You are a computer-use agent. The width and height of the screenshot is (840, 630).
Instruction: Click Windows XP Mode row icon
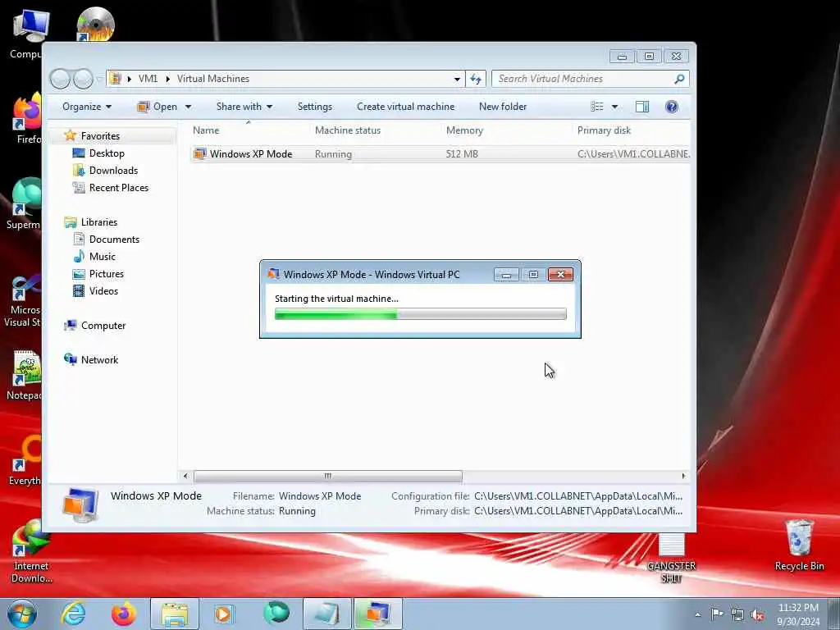coord(200,153)
